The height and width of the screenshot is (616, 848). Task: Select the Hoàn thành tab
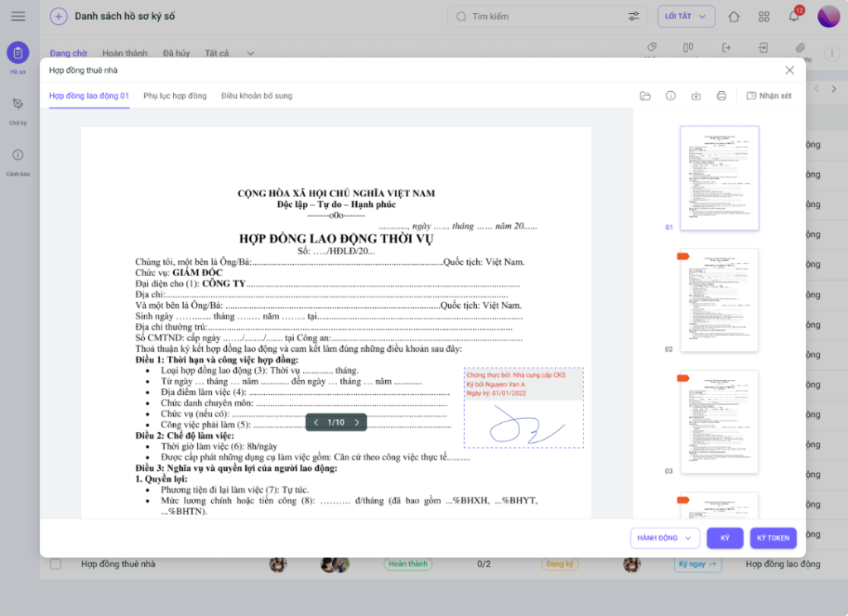(x=124, y=53)
